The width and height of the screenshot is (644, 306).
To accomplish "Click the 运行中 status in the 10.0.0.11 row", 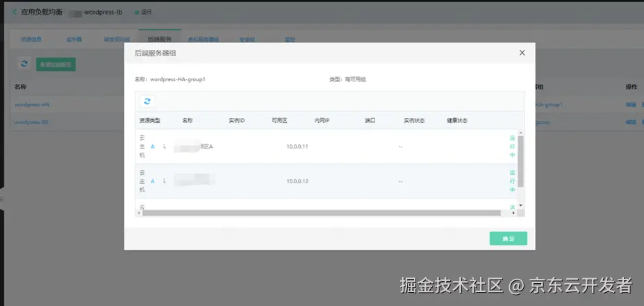I will click(x=512, y=146).
